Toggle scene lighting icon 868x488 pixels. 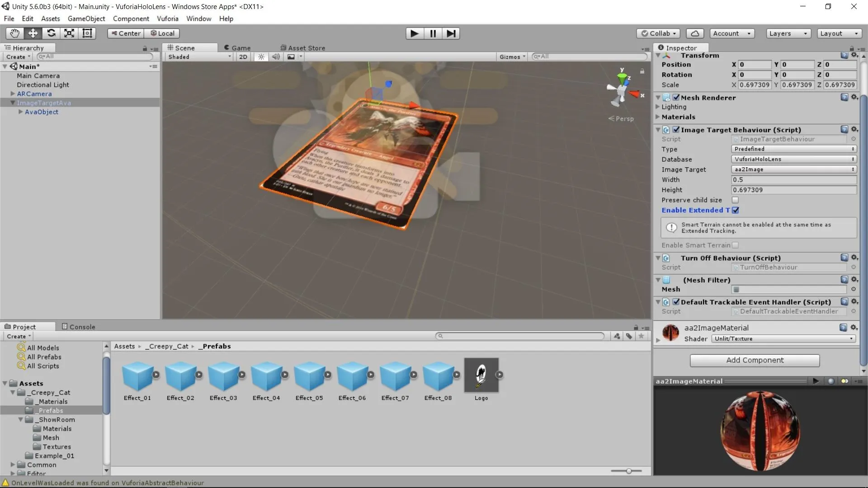tap(261, 56)
